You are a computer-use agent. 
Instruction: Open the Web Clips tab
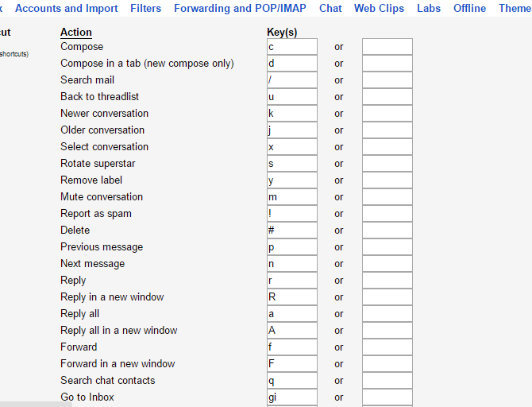point(379,9)
